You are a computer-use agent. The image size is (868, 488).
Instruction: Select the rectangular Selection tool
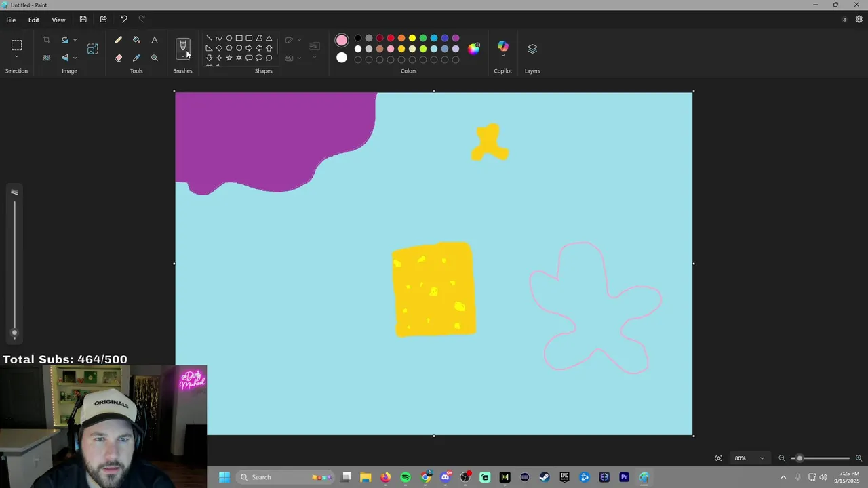[x=16, y=45]
